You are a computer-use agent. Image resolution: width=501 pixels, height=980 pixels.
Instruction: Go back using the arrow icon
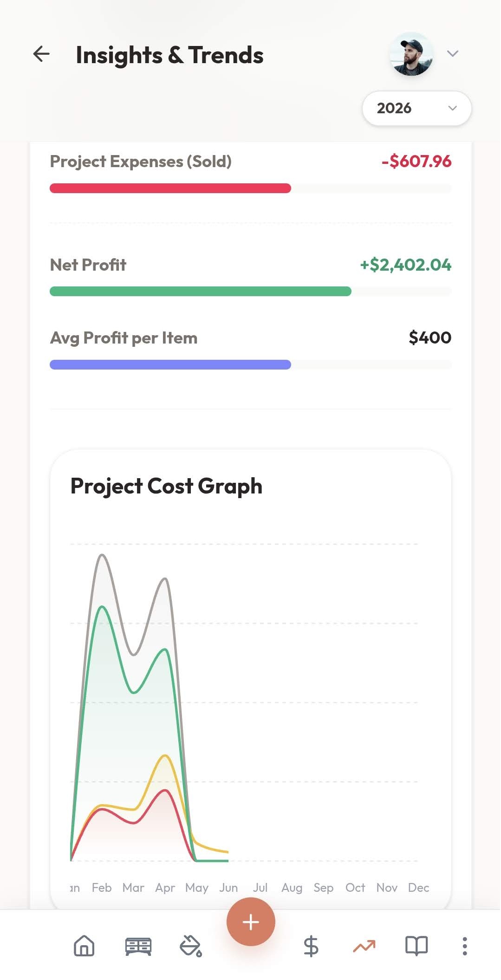pos(41,54)
